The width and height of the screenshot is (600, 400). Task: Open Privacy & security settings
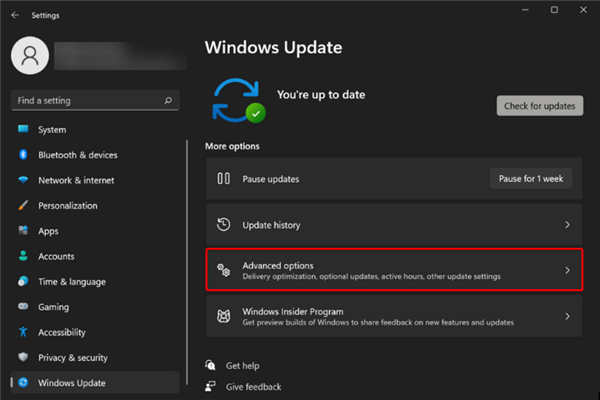[95, 357]
